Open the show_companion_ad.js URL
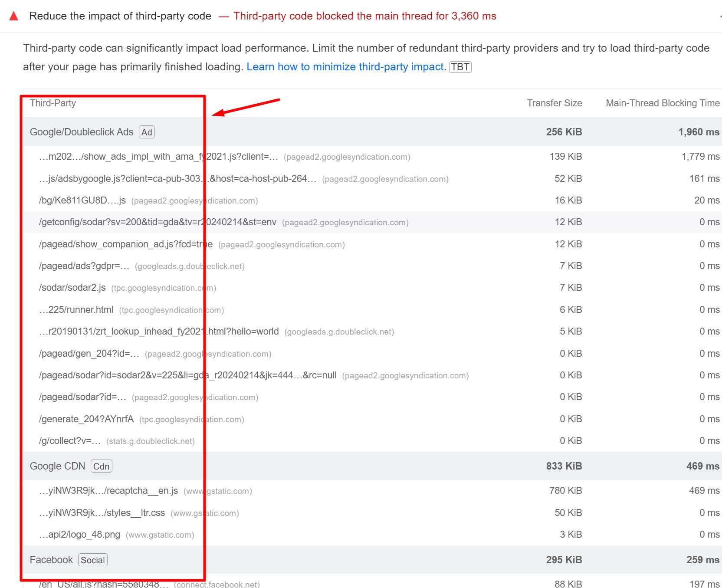This screenshot has height=588, width=722. click(x=126, y=244)
